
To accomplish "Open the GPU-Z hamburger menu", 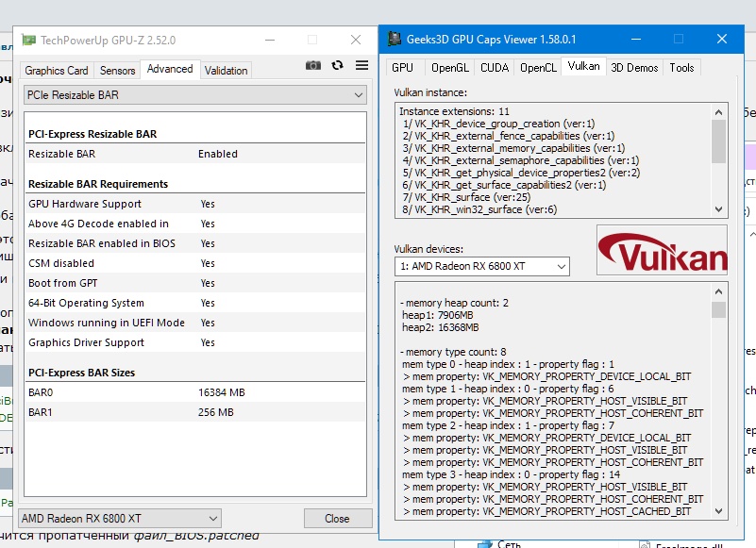I will coord(362,65).
